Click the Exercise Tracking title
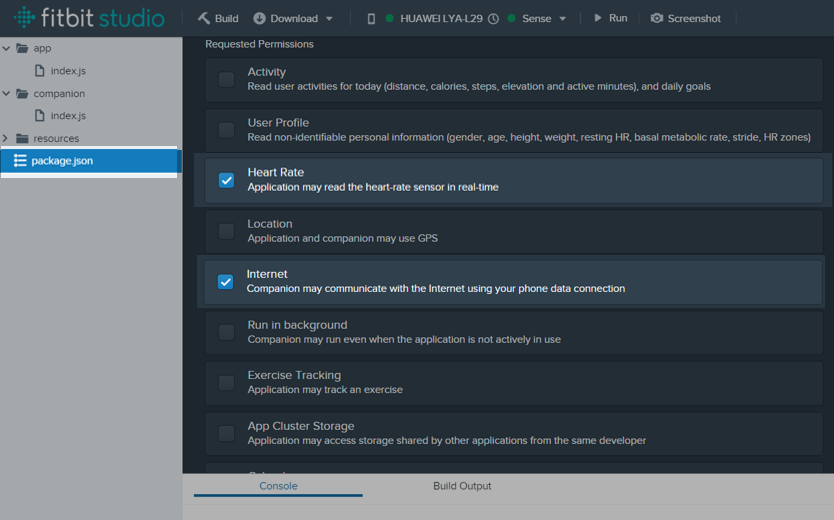This screenshot has height=520, width=834. click(294, 375)
